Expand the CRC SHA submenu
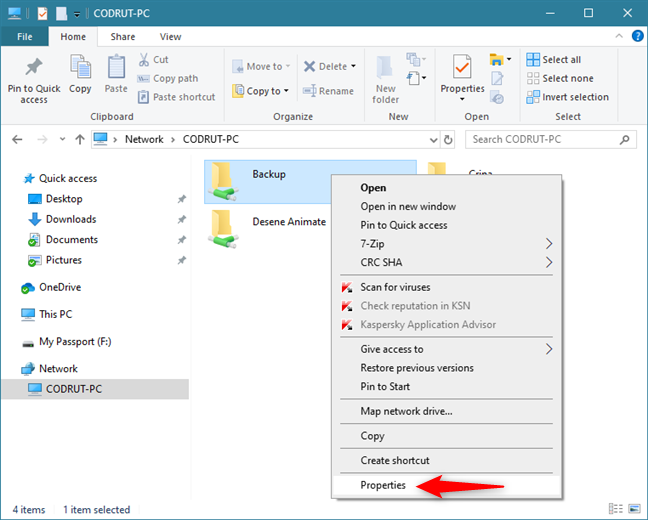648x520 pixels. click(446, 262)
